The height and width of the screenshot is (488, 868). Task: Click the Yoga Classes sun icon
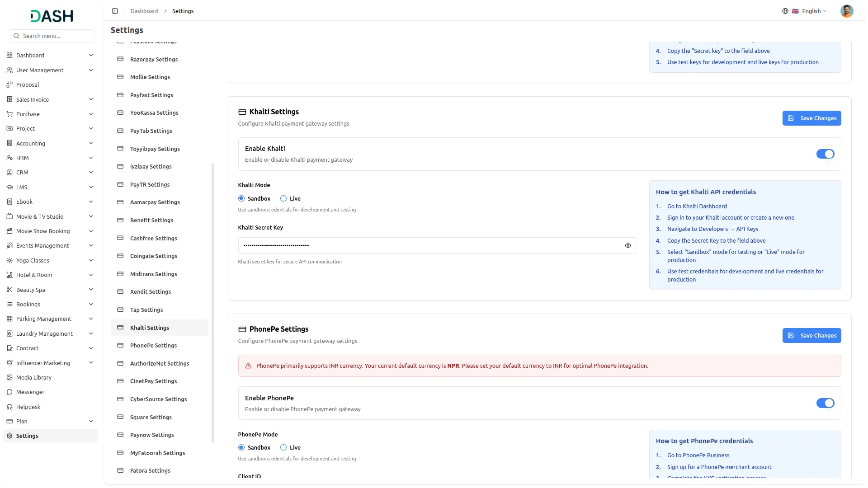coord(9,260)
